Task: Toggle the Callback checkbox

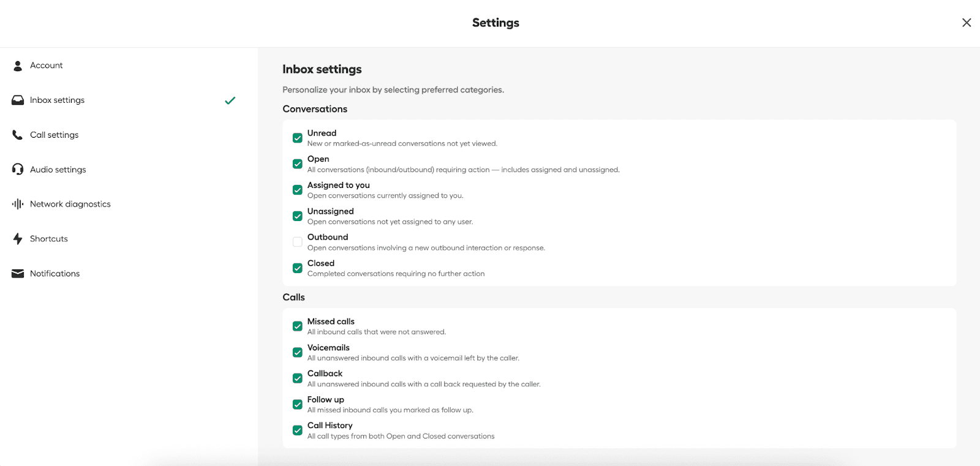Action: 298,378
